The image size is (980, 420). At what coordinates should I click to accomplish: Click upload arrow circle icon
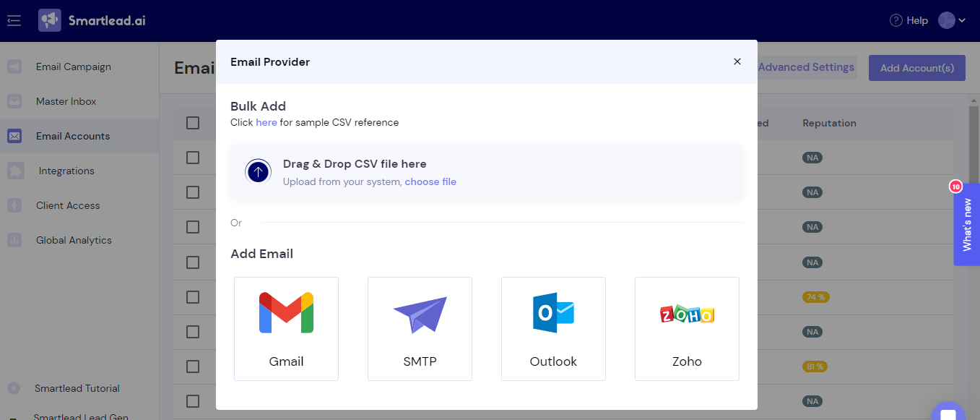click(259, 171)
